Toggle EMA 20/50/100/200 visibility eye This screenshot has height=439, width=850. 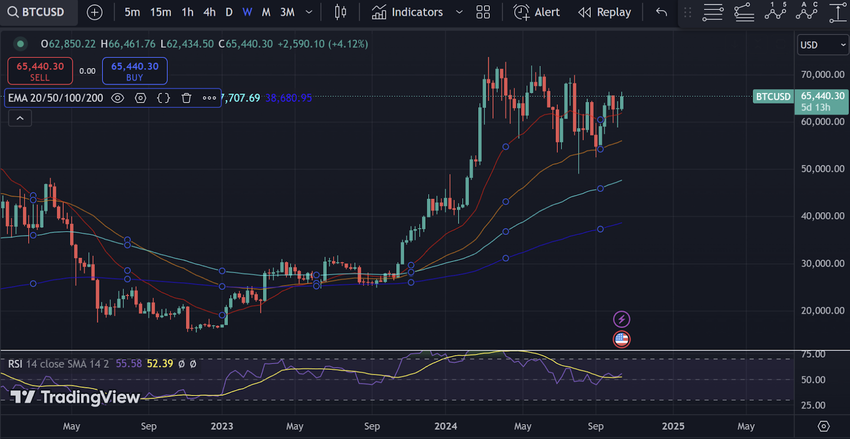(x=118, y=98)
